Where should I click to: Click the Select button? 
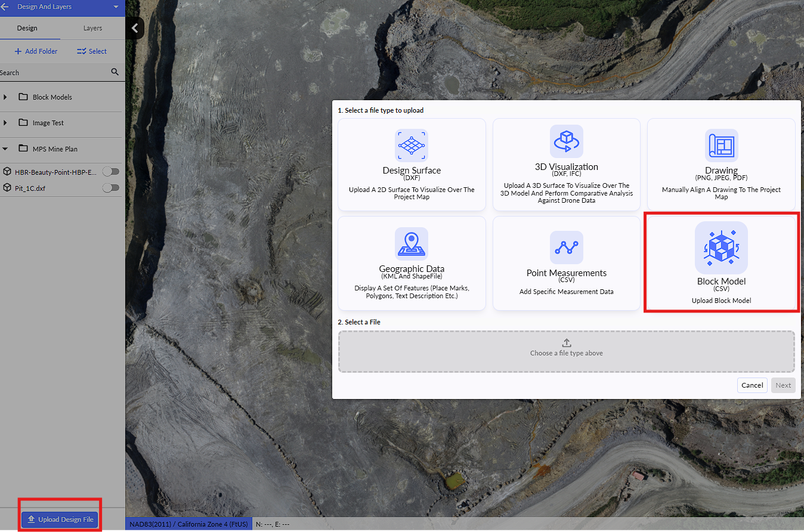coord(92,51)
